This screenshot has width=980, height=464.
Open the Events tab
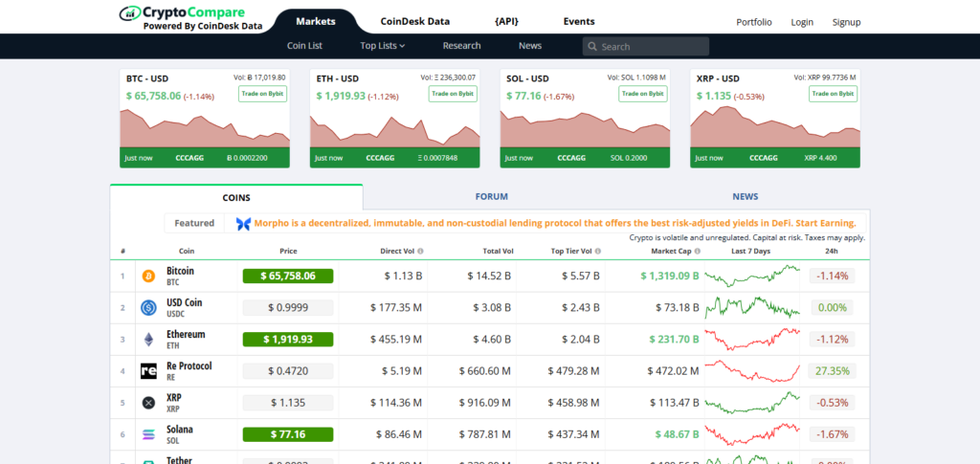[579, 21]
